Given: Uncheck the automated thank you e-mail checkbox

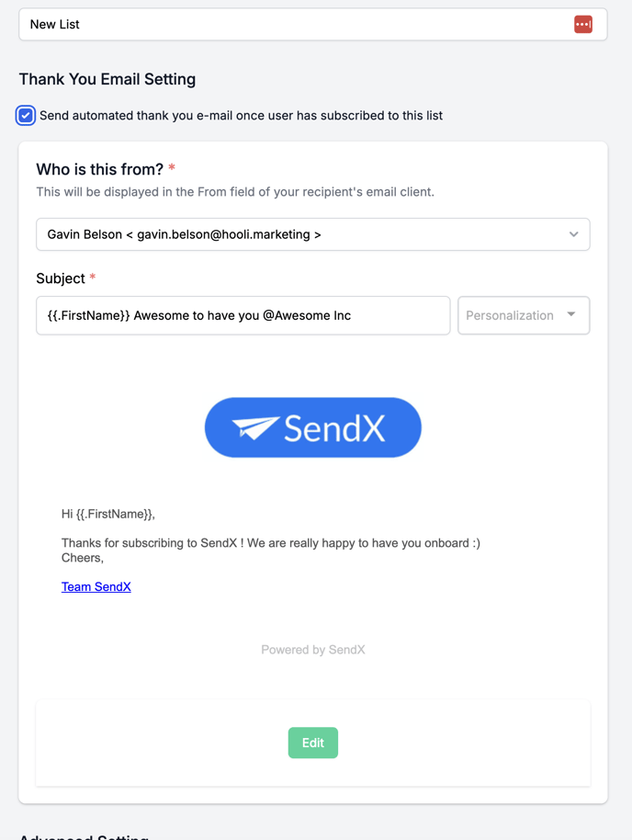Looking at the screenshot, I should (25, 116).
